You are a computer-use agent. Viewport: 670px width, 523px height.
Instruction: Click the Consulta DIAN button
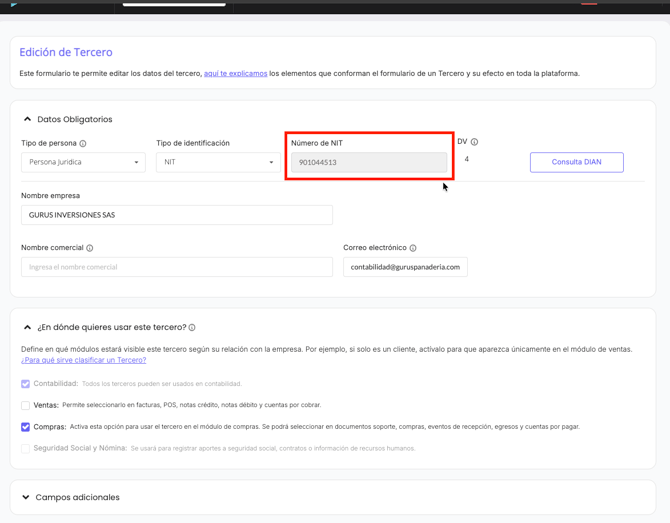click(576, 162)
